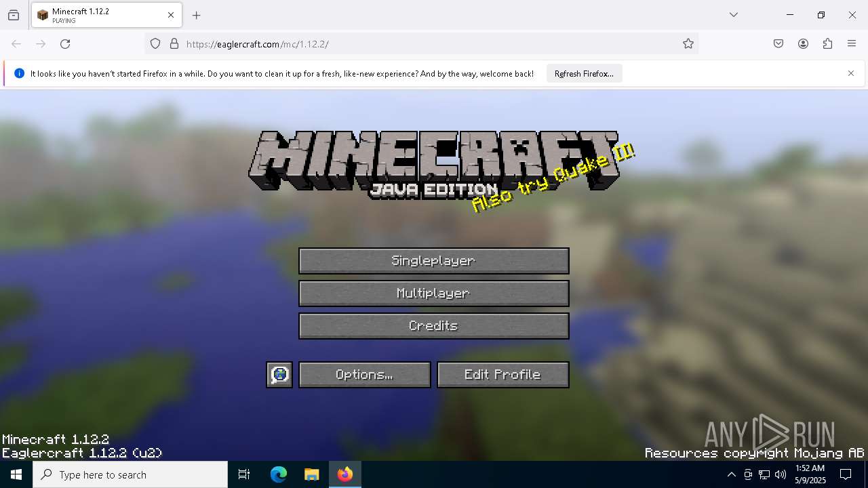
Task: Go back to the previous page
Action: click(x=16, y=44)
